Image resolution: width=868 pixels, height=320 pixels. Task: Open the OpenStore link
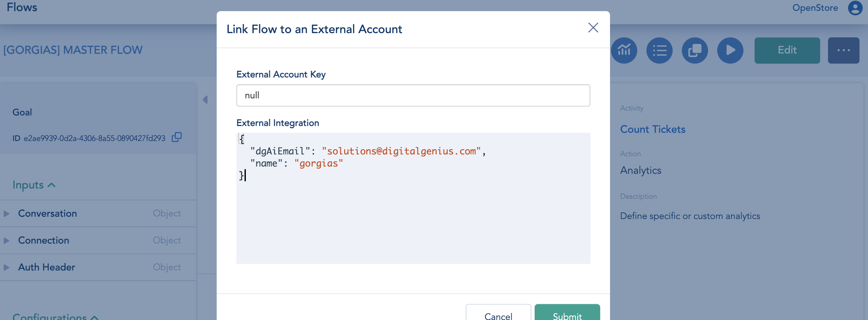click(x=815, y=8)
